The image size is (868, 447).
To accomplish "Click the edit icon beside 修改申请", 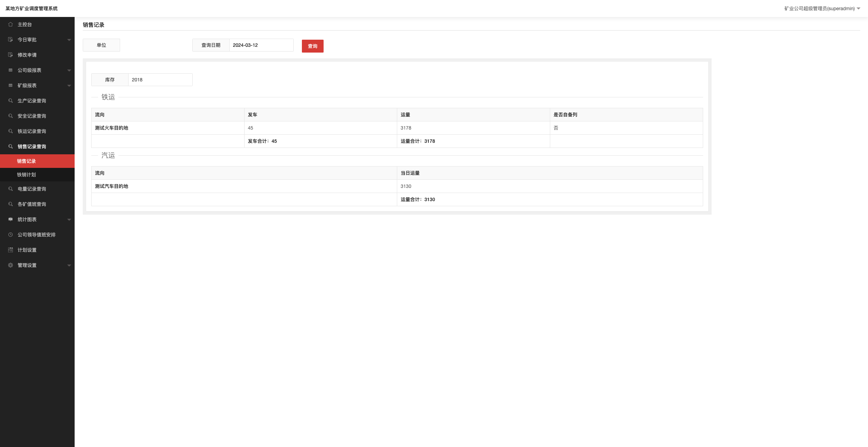I will click(x=11, y=55).
